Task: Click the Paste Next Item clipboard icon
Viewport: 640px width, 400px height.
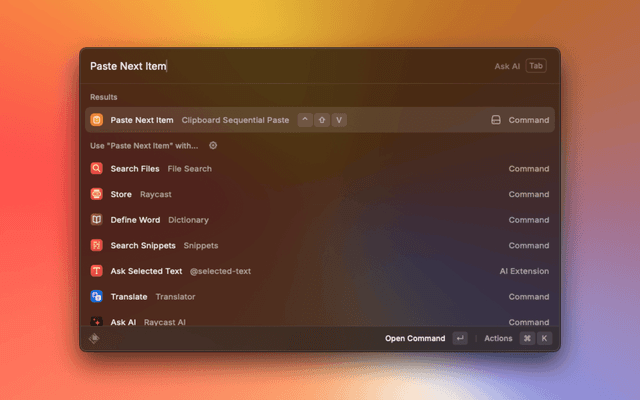Action: (97, 120)
